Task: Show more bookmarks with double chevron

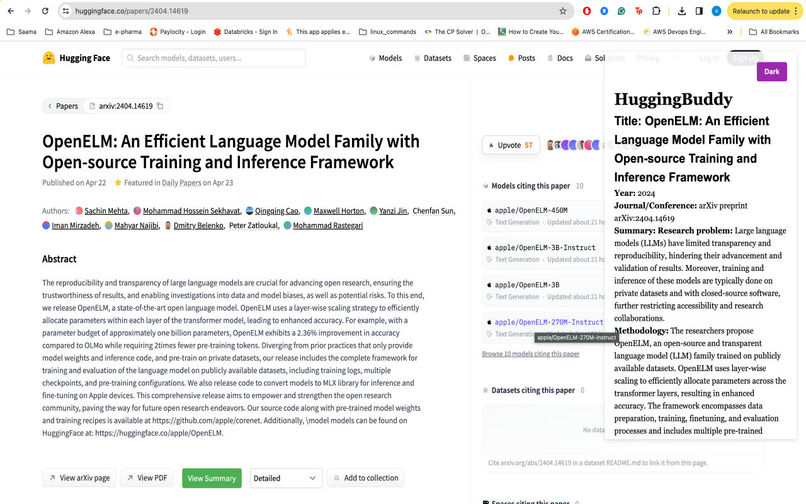Action: (729, 31)
